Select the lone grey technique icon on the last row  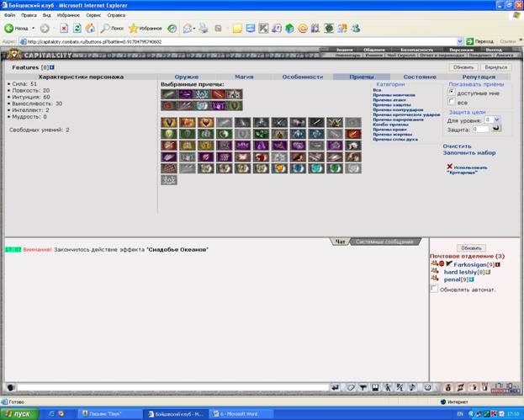click(x=169, y=180)
